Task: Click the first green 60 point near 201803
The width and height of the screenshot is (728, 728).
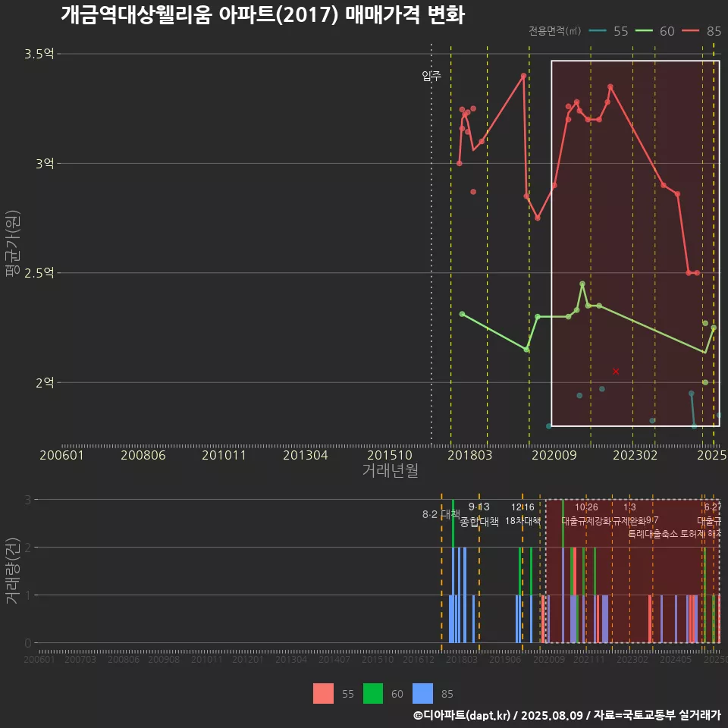Action: click(462, 314)
